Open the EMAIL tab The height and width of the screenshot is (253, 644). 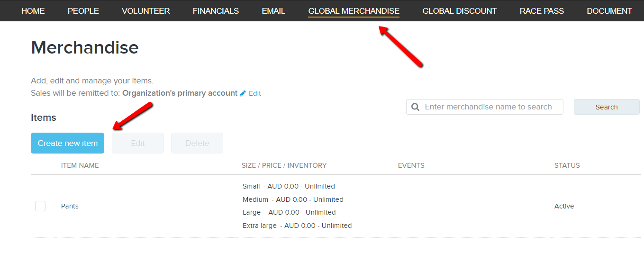tap(273, 11)
